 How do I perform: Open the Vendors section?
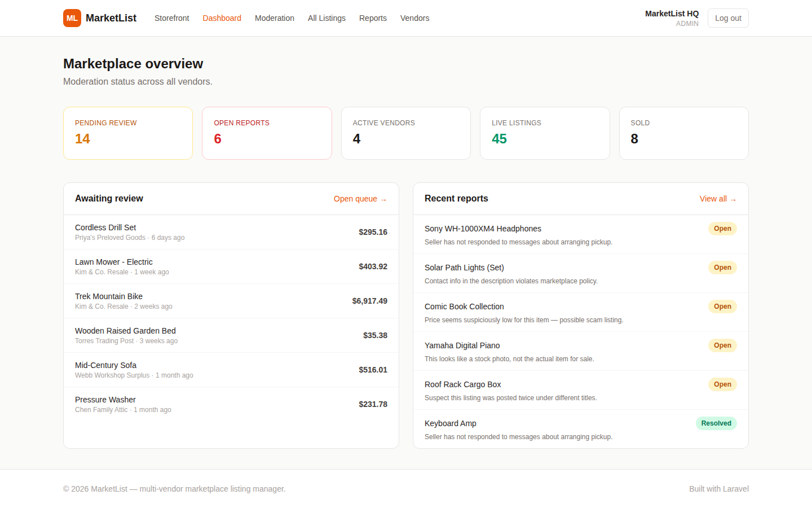414,18
